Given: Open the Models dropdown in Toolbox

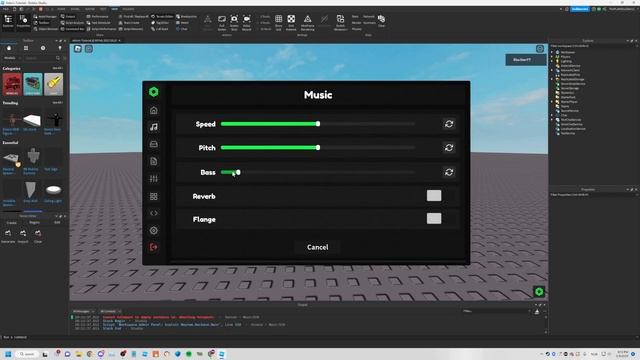Looking at the screenshot, I should [x=12, y=58].
